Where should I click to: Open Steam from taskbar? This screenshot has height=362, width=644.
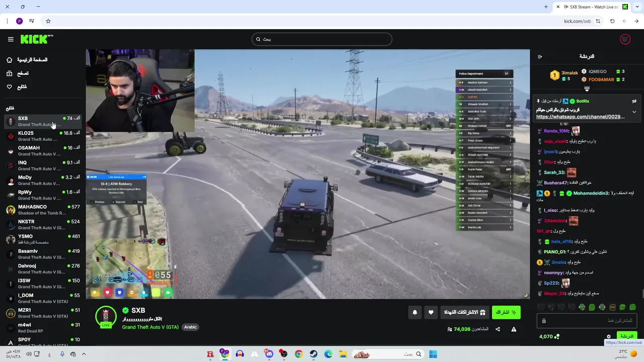(x=313, y=354)
